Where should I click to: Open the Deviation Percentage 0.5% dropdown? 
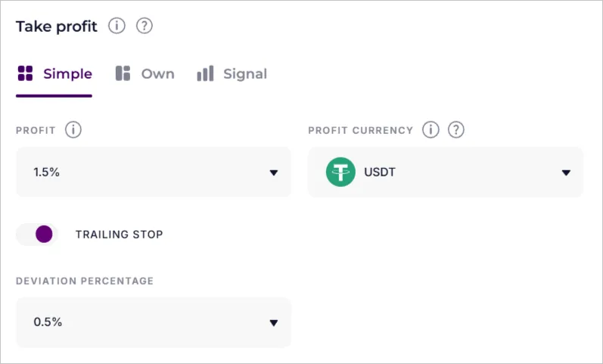[x=153, y=322]
